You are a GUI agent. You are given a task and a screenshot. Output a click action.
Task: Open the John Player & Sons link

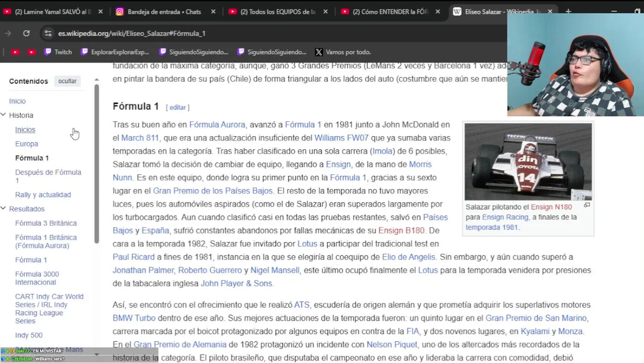point(236,283)
